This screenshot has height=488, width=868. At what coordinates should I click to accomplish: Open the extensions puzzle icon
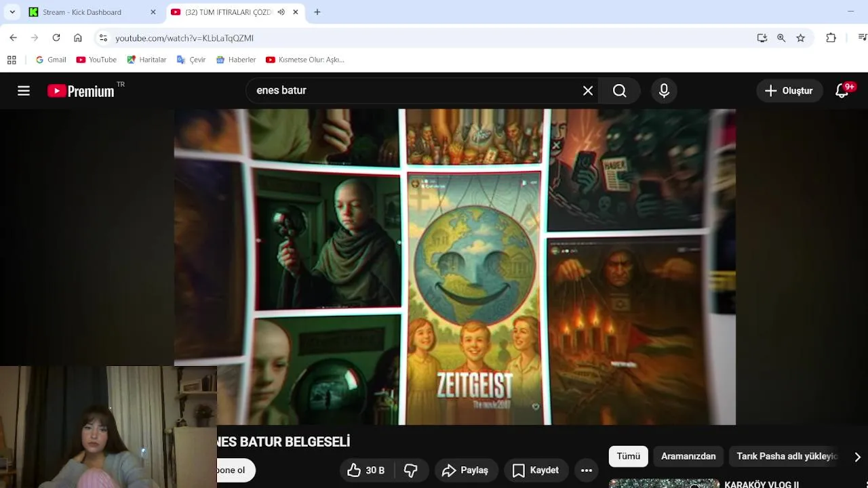pyautogui.click(x=831, y=38)
